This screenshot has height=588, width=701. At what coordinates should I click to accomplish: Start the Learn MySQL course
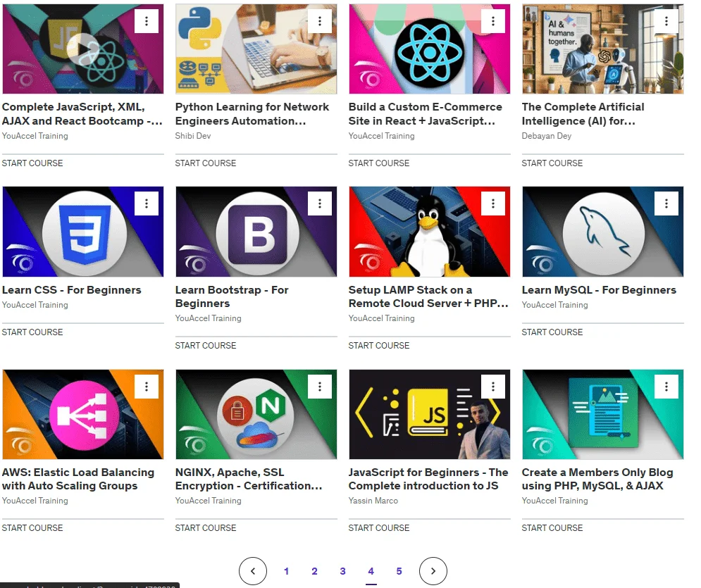(x=552, y=332)
